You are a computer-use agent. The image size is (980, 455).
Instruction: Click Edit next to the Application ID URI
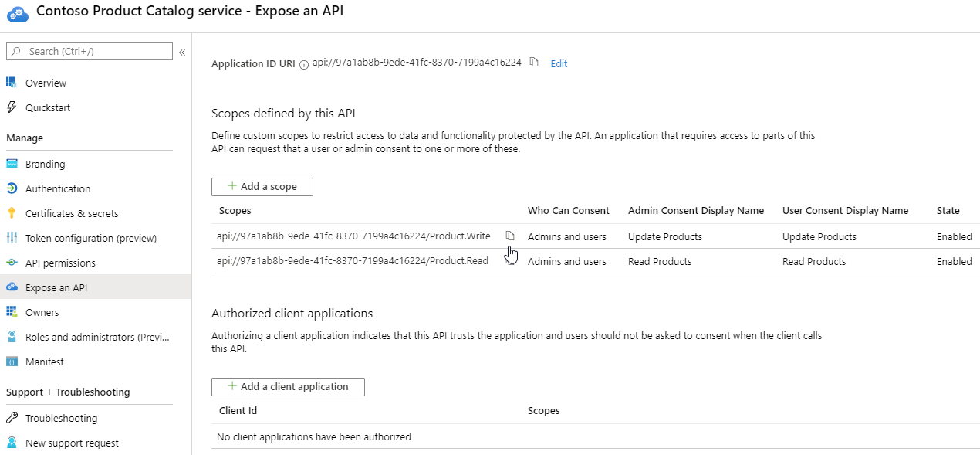(558, 63)
